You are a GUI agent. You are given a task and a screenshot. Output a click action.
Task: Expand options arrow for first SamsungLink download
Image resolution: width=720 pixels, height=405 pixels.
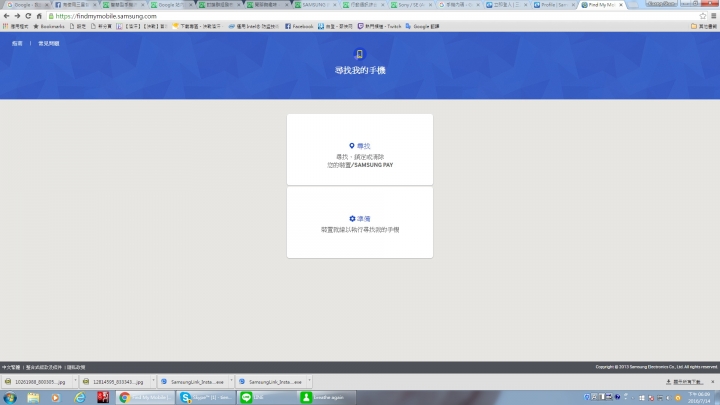(231, 381)
